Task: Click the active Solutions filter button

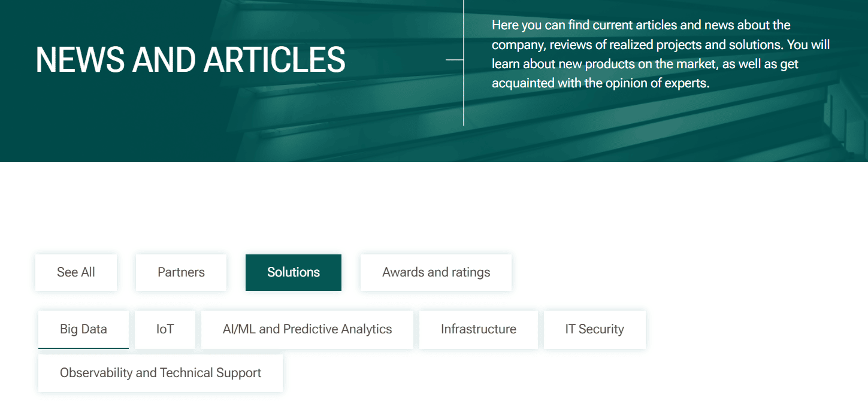Action: coord(294,272)
